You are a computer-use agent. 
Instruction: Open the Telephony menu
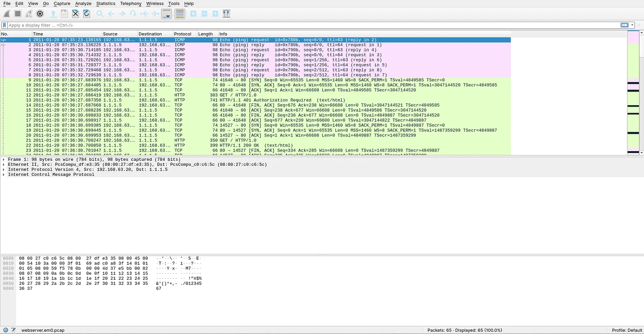[131, 4]
